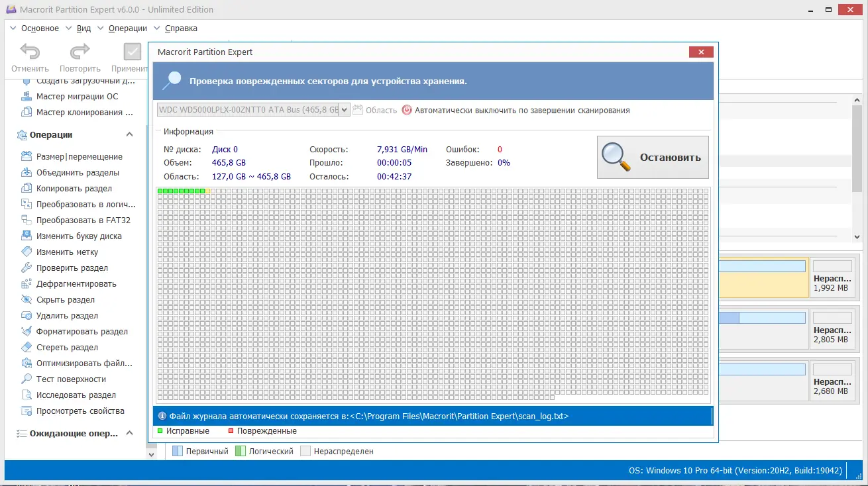Click the blue Первичный legend swatch
This screenshot has height=486, width=868.
178,451
